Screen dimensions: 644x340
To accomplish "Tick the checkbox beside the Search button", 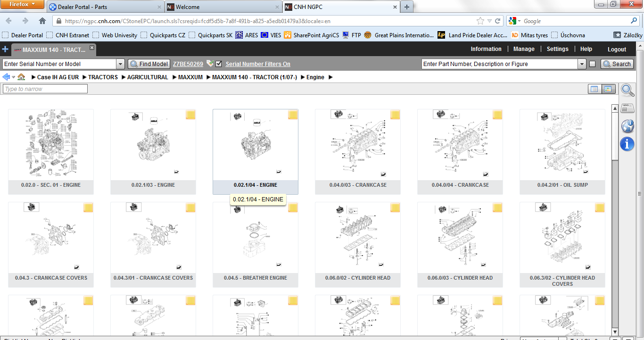I will pos(593,64).
